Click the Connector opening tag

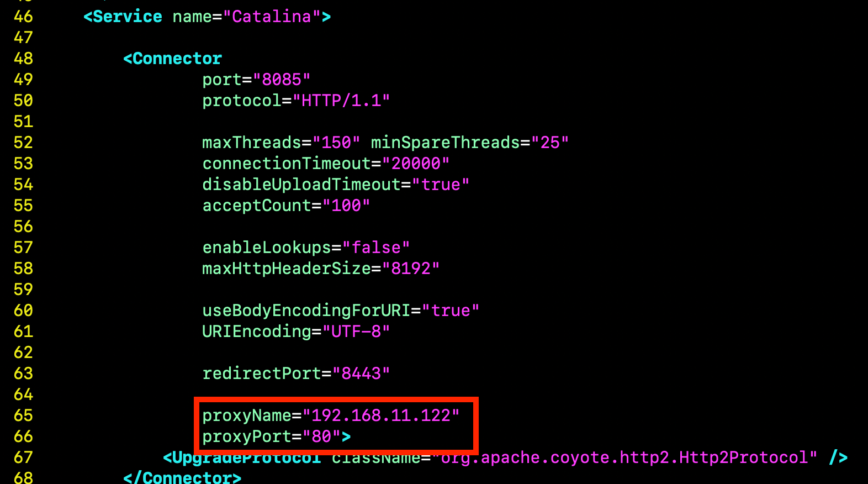(x=173, y=59)
